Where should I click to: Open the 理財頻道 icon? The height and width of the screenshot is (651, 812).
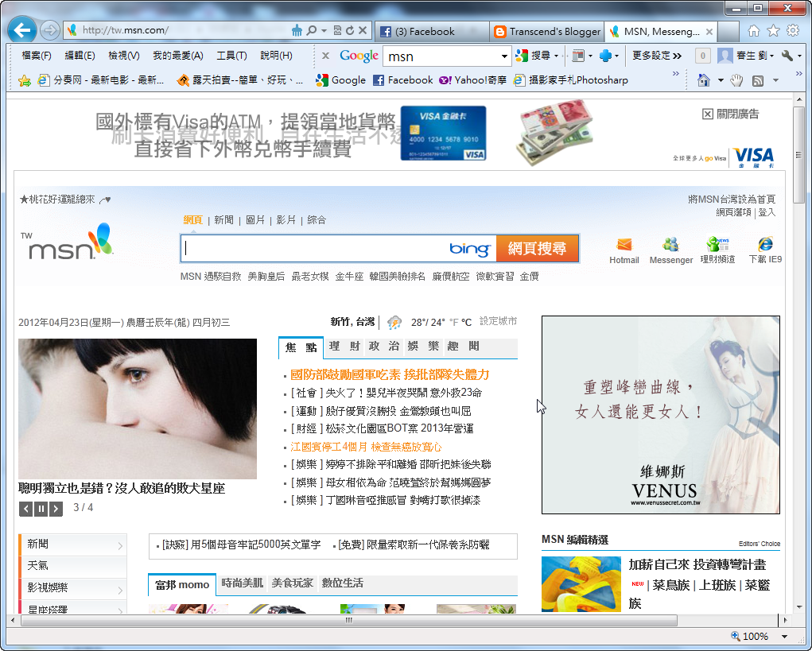[x=717, y=244]
